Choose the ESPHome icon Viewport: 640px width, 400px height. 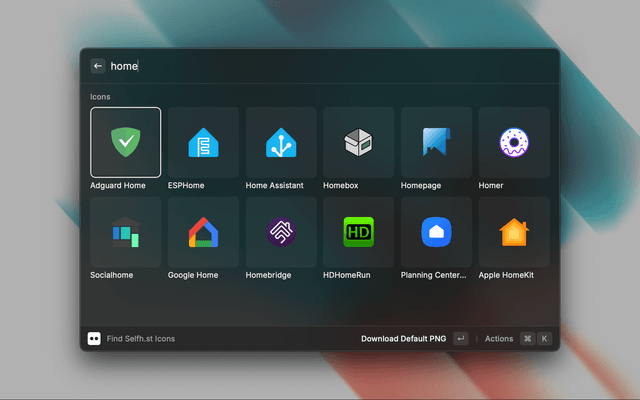tap(203, 142)
